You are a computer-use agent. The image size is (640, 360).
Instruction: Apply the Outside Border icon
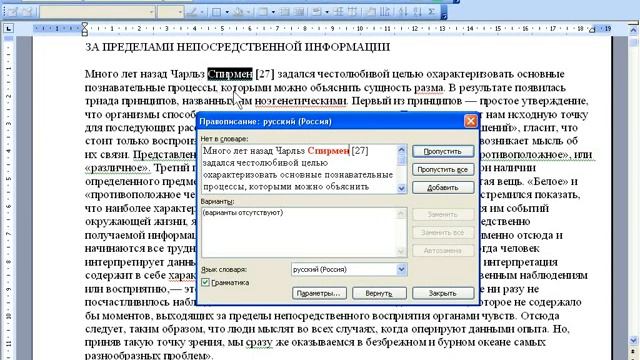tap(216, 12)
